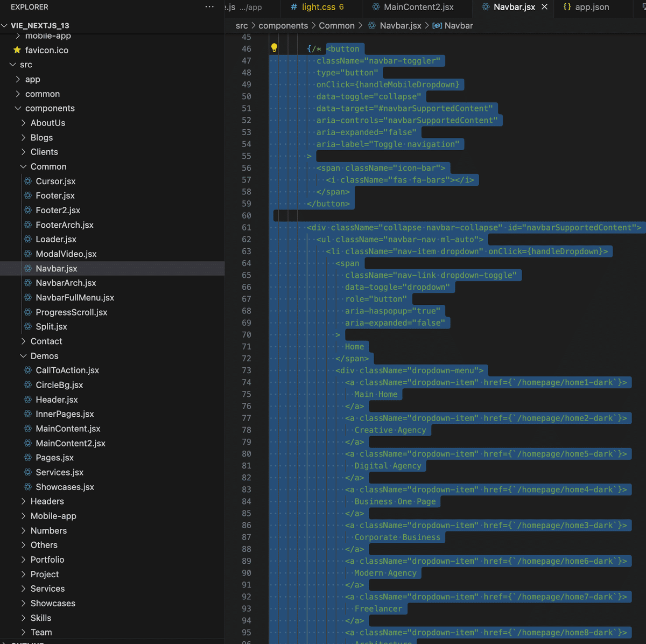
Task: Click the React icon beside Cursor.jsx
Action: click(x=28, y=181)
